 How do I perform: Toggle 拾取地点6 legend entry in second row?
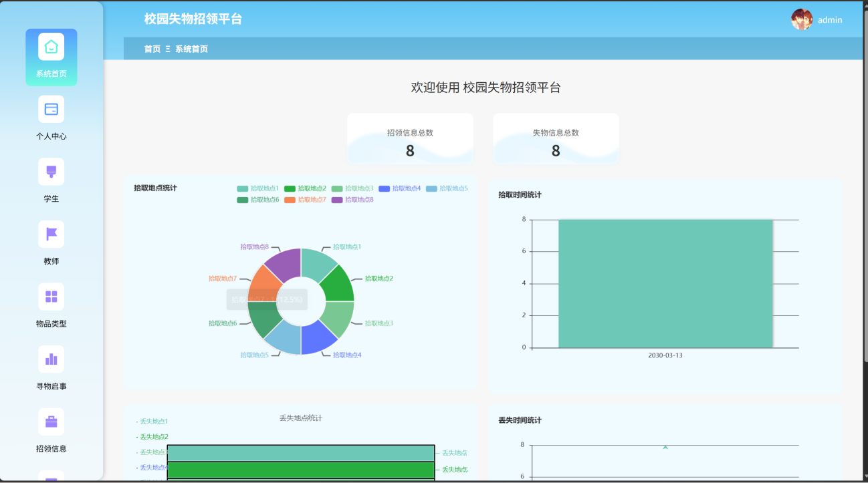[257, 200]
